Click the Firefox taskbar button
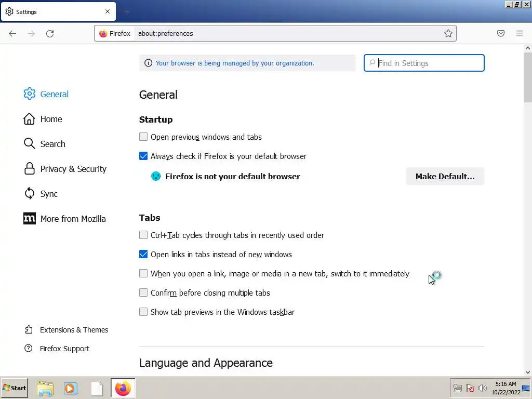This screenshot has height=399, width=532. (123, 388)
